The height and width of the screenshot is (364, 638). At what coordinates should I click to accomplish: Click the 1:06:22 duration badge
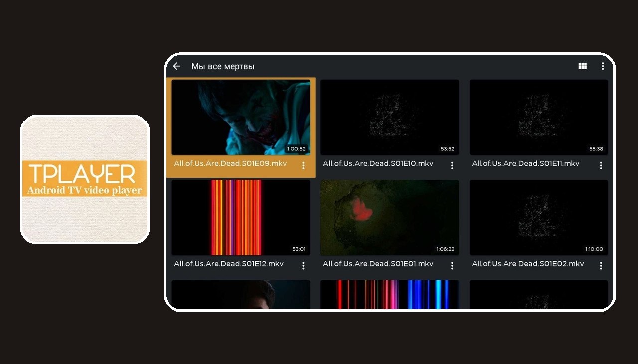point(445,249)
